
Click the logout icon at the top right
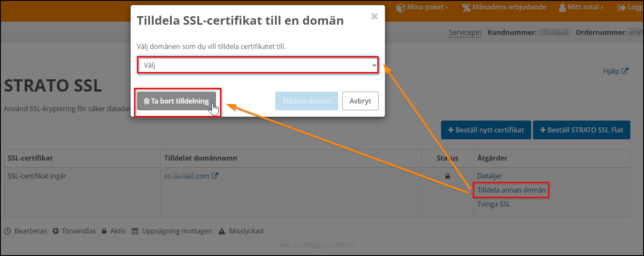tap(622, 7)
